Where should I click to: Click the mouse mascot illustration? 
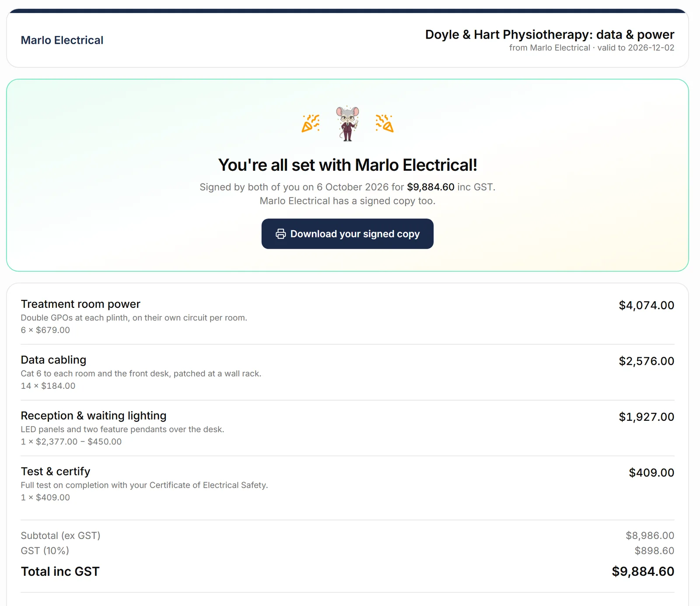click(x=348, y=123)
